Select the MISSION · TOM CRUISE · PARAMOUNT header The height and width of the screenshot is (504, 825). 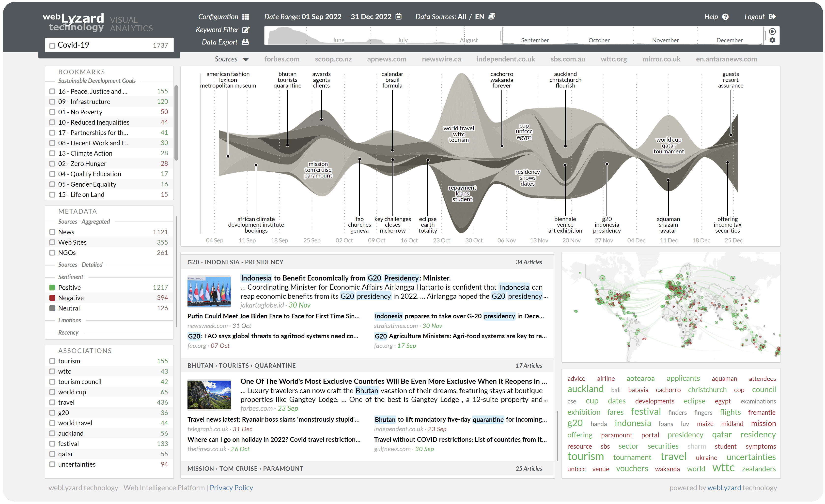click(x=367, y=469)
